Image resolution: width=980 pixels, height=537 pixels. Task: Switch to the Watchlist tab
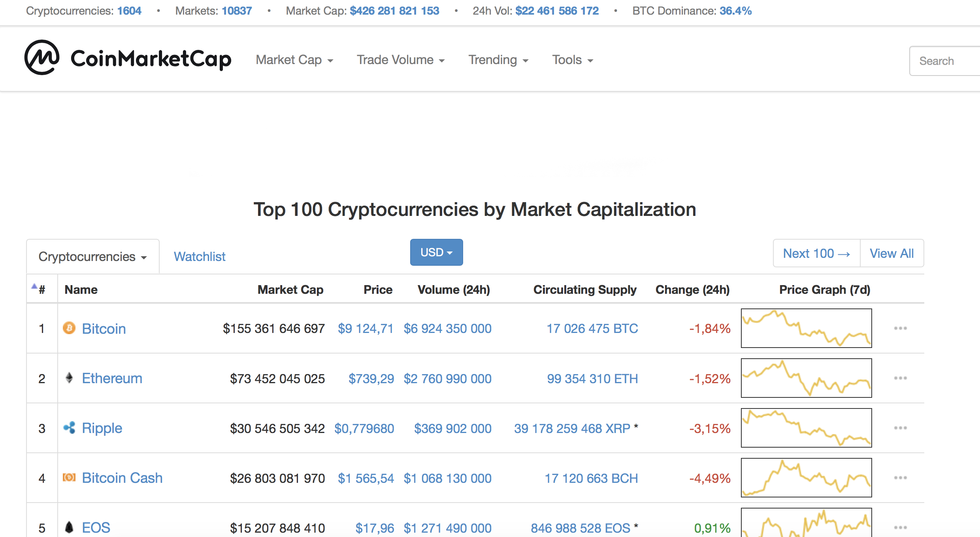(x=200, y=257)
